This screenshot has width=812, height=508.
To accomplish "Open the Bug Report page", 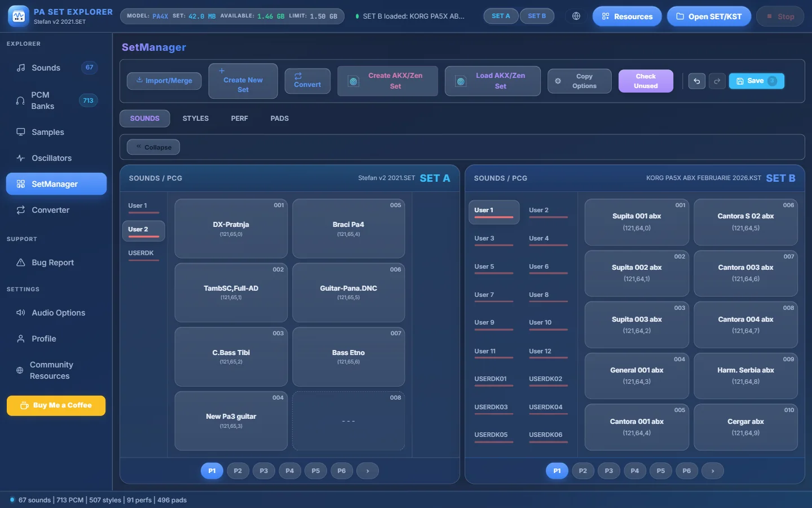I will pyautogui.click(x=56, y=262).
